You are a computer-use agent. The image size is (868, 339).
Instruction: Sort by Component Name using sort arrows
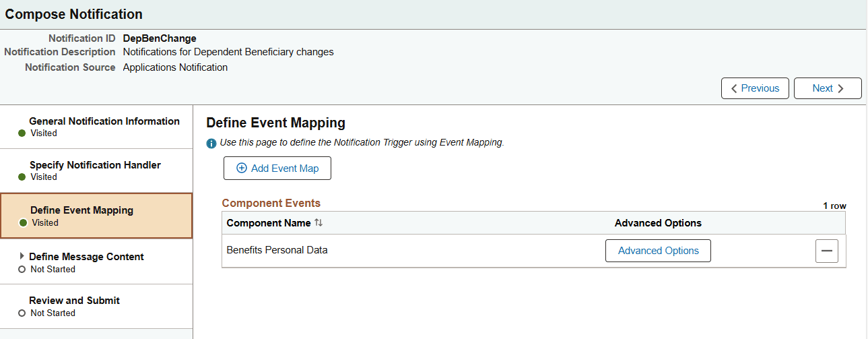[x=319, y=223]
